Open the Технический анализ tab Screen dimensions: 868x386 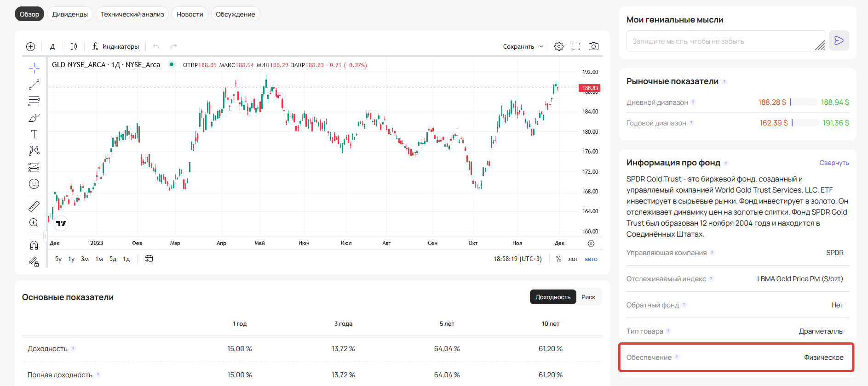(x=132, y=14)
